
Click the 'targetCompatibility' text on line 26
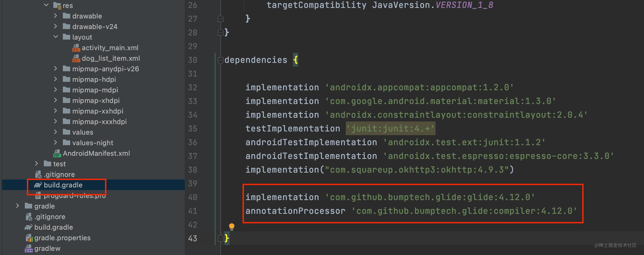click(x=316, y=5)
